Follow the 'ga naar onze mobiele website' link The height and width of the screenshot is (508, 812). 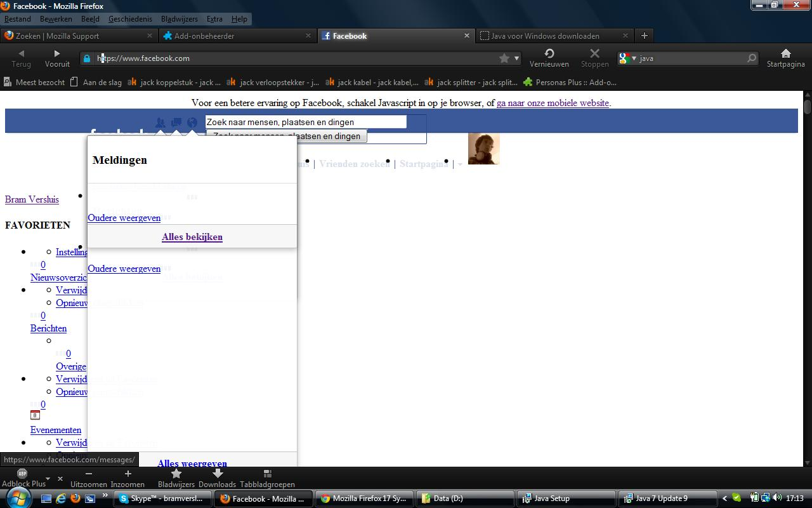coord(553,103)
